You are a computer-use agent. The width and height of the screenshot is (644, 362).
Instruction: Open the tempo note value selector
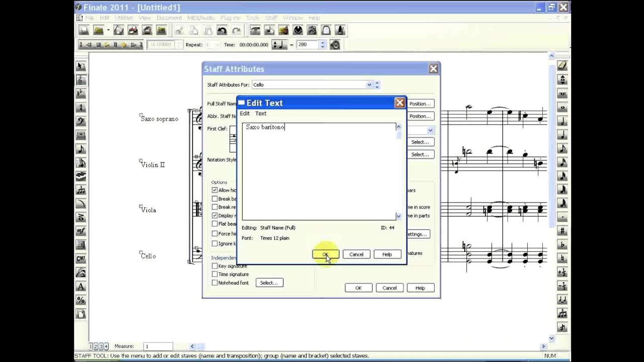pos(280,45)
